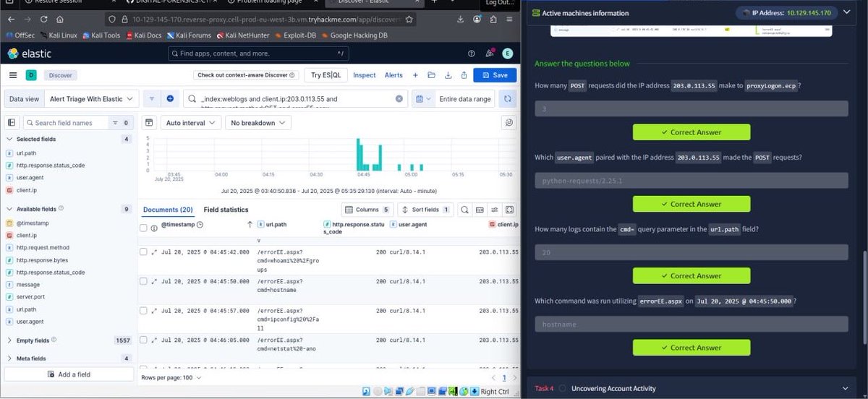868x399 pixels.
Task: Expand the Empty fields section
Action: pos(10,340)
